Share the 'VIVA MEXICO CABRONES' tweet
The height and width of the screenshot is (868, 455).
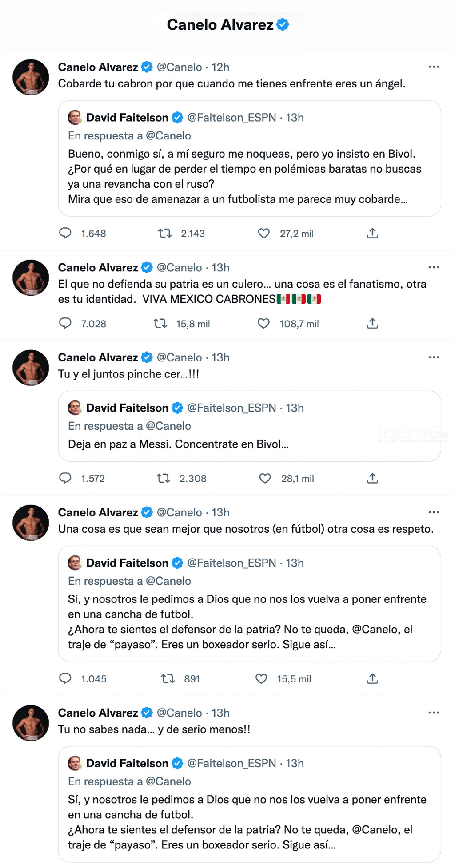pyautogui.click(x=372, y=324)
